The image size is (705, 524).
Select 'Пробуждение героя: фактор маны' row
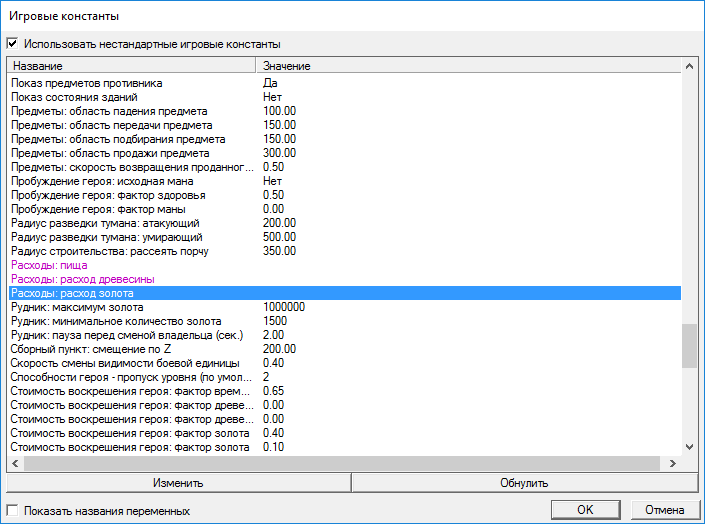(x=345, y=209)
